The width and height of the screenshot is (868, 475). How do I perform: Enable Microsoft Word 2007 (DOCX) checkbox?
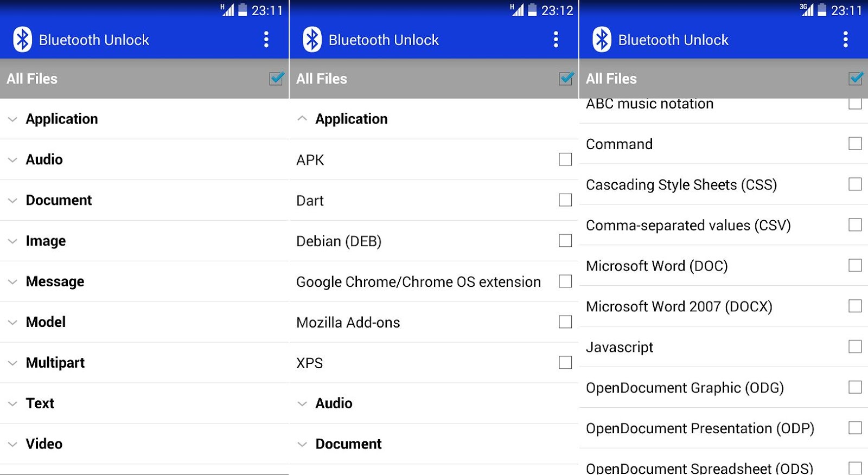(855, 306)
